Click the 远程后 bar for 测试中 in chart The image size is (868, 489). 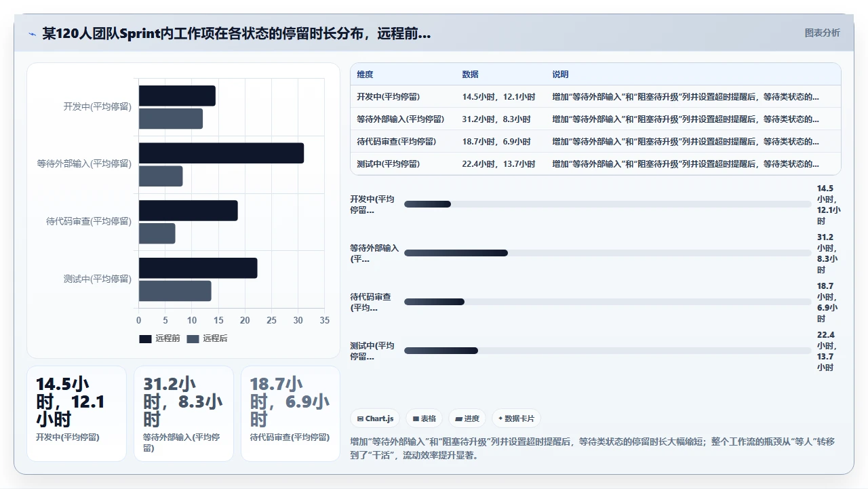tap(175, 291)
